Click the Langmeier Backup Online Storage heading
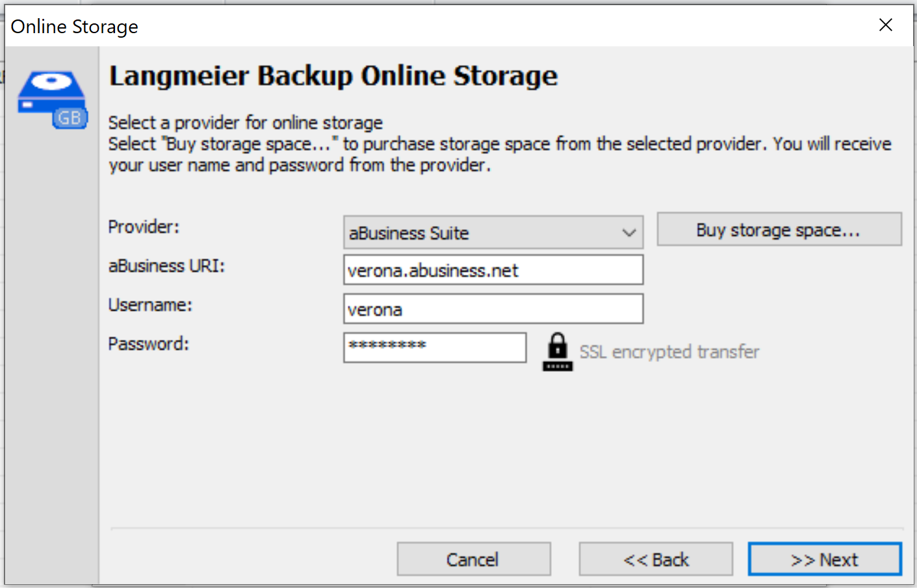 [x=333, y=76]
